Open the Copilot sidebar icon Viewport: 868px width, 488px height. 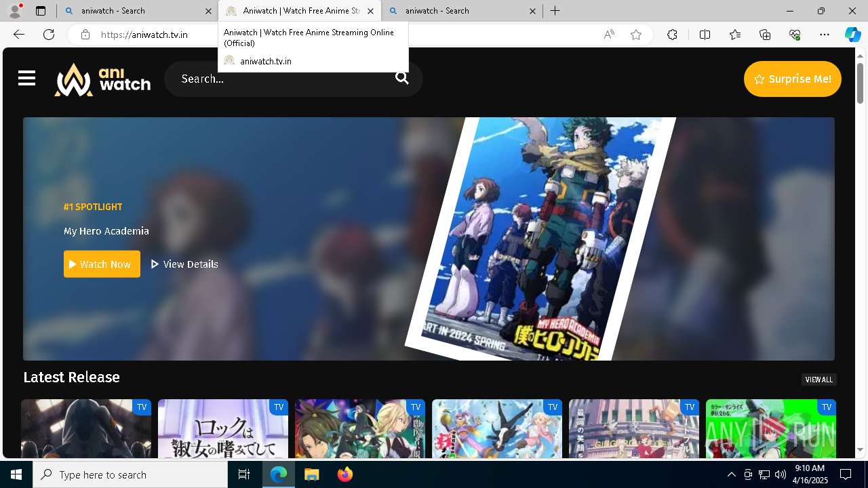(x=852, y=35)
